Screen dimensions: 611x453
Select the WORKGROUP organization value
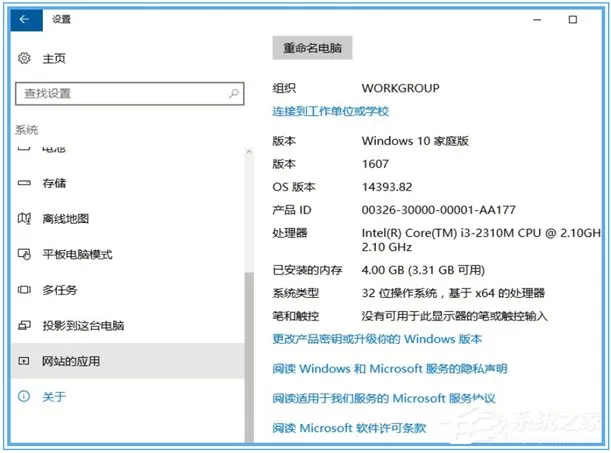pyautogui.click(x=400, y=88)
